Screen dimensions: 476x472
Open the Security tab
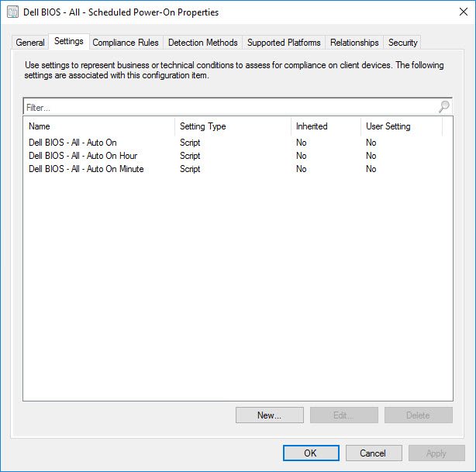[x=402, y=43]
